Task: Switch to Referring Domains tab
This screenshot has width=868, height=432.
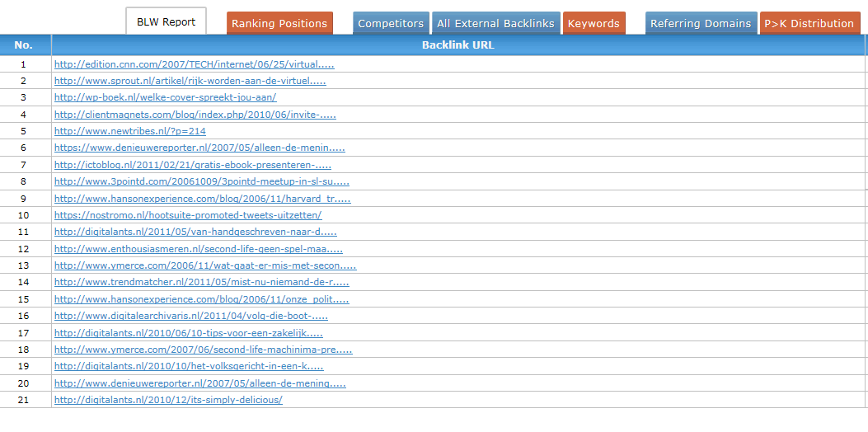Action: pos(701,23)
